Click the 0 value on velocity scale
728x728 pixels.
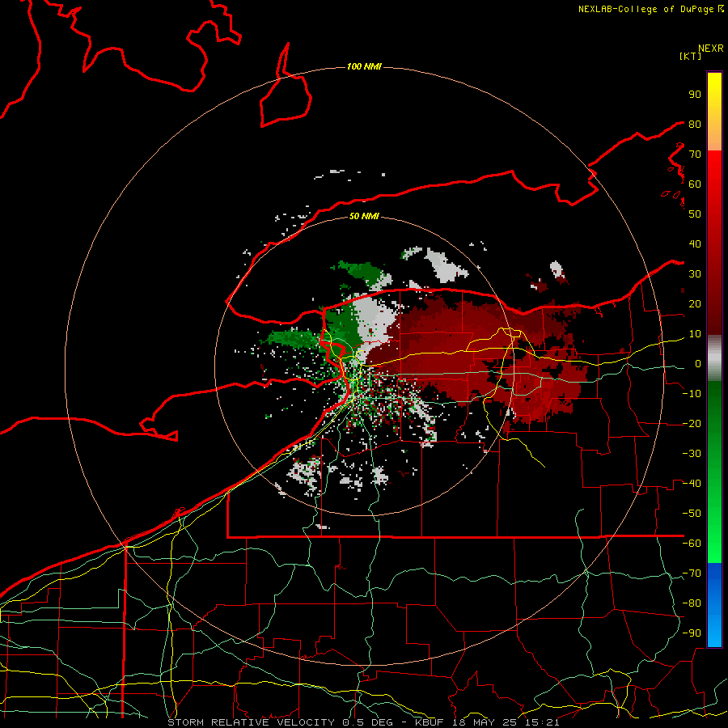tap(698, 364)
